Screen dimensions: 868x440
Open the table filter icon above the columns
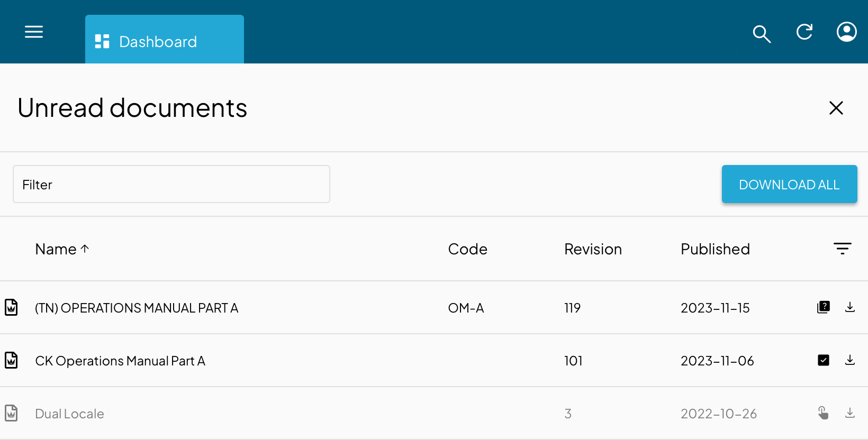(x=842, y=248)
